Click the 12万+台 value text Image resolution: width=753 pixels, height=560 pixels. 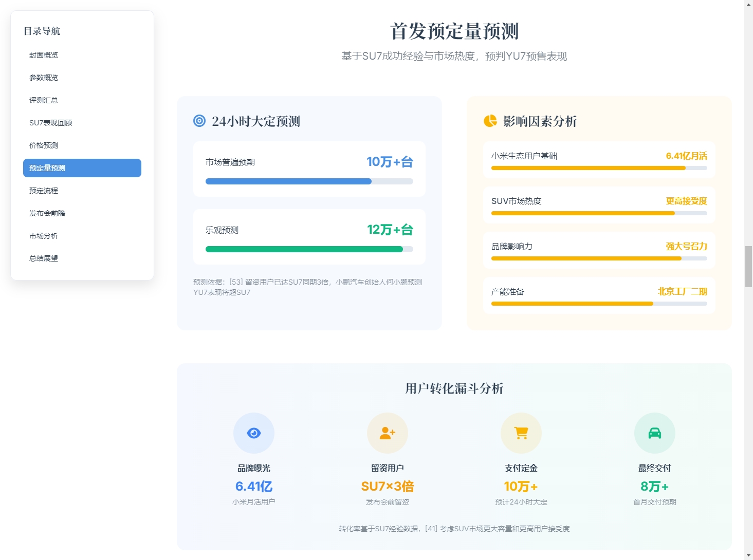tap(390, 230)
